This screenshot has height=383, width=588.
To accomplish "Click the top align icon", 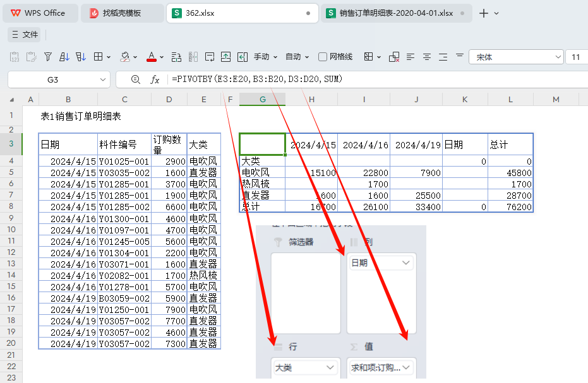I will [x=459, y=56].
